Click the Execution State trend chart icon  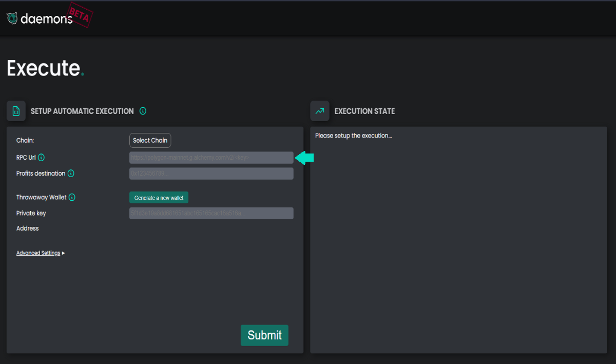tap(320, 111)
